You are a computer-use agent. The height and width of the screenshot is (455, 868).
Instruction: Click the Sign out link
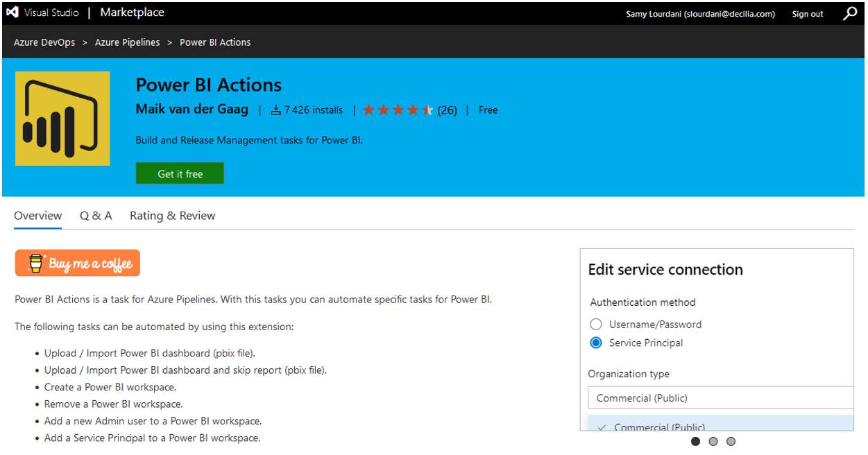pos(808,14)
